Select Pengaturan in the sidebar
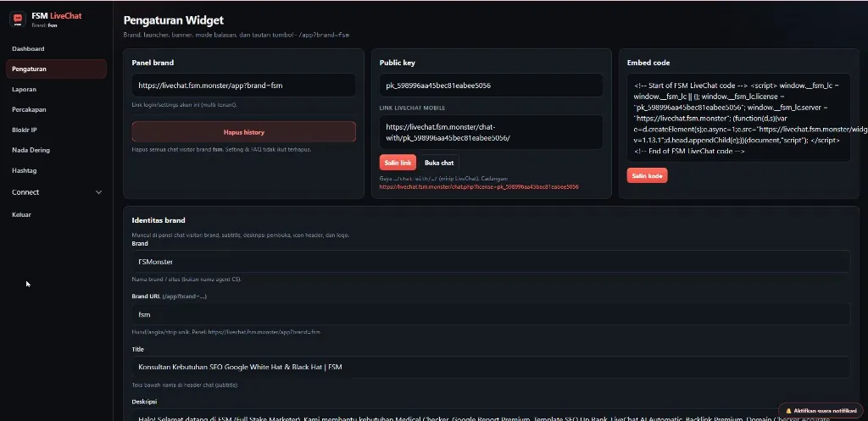 tap(56, 69)
